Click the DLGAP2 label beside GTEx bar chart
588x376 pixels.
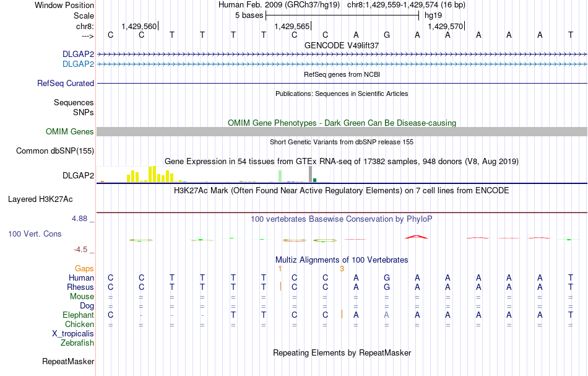[79, 176]
